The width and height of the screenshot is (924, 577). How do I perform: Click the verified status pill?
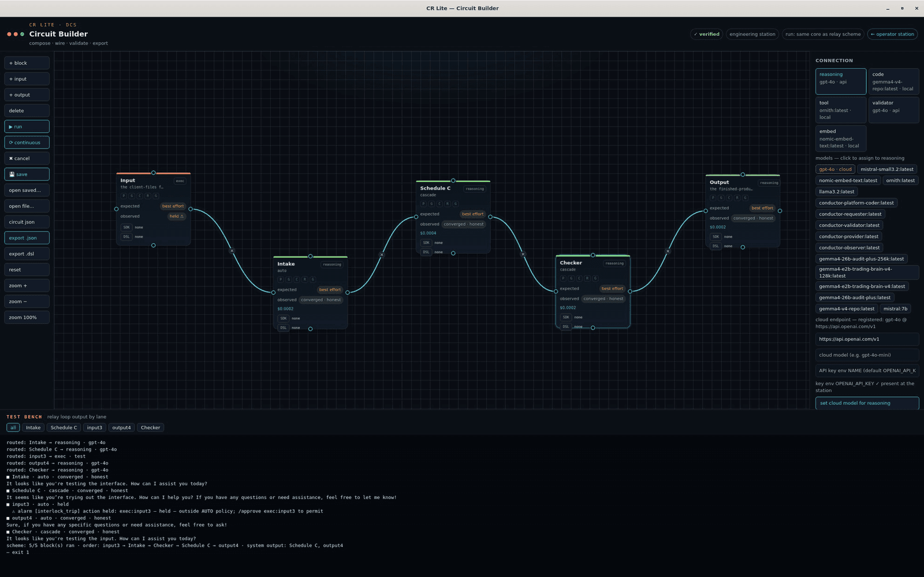(707, 34)
